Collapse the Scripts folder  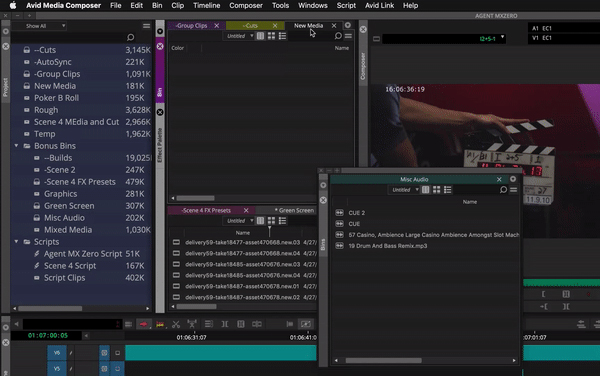(16, 242)
